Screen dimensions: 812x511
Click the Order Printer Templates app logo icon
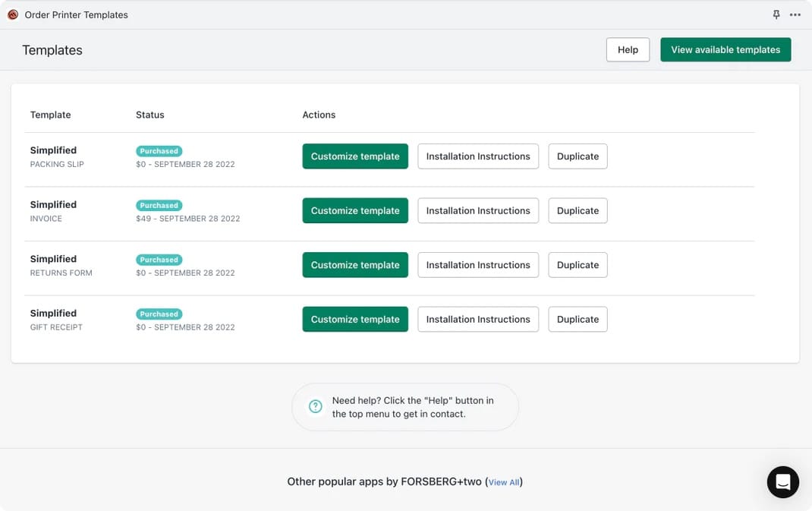(13, 14)
